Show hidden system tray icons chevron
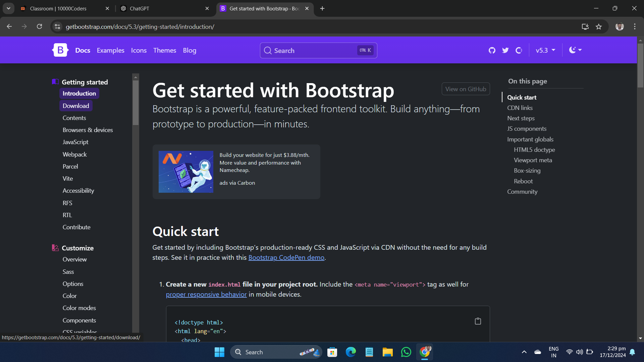The width and height of the screenshot is (644, 362). (524, 352)
